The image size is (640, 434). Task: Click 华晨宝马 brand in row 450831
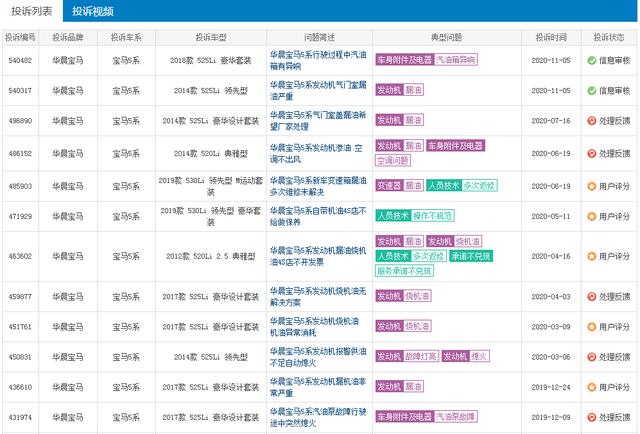point(68,357)
